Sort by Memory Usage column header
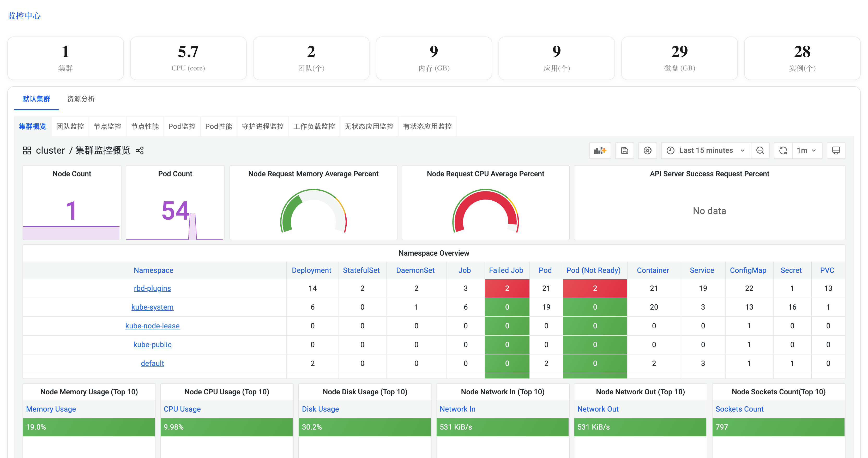868x458 pixels. (x=51, y=409)
